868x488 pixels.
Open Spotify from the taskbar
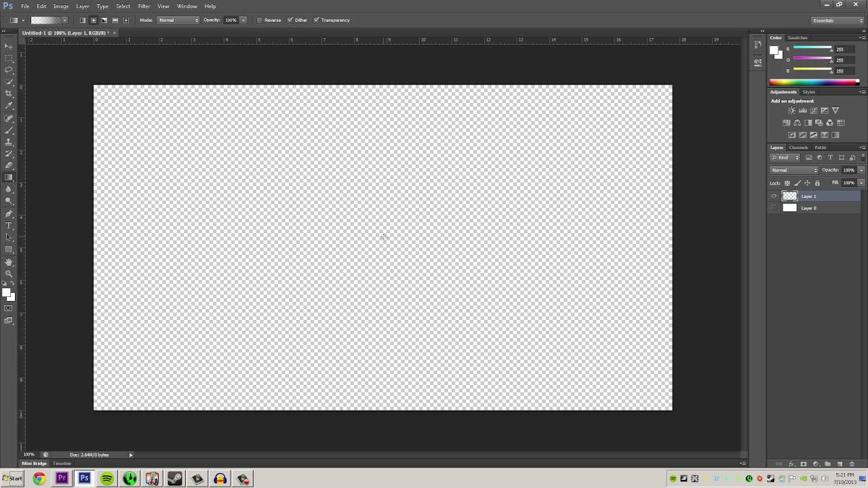click(x=107, y=479)
